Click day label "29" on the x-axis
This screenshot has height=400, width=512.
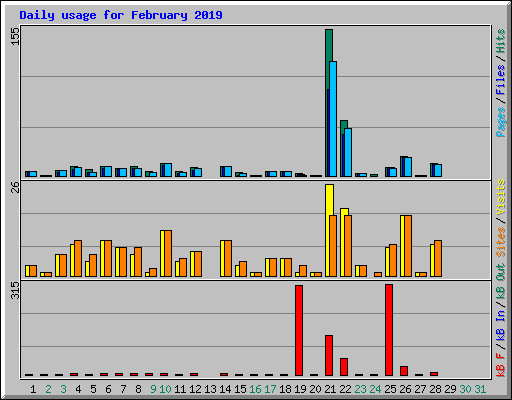[450, 389]
